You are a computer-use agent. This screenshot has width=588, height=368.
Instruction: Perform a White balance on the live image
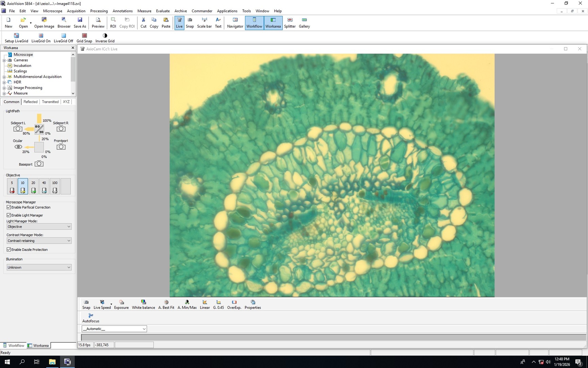143,304
